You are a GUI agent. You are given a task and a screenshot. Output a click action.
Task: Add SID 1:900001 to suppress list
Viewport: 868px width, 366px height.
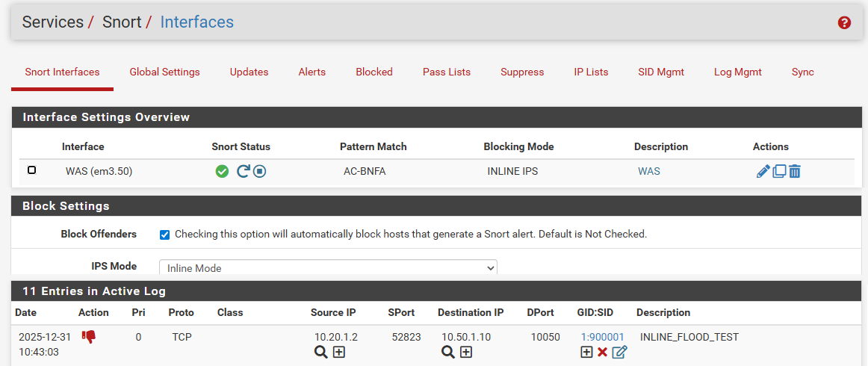(x=587, y=352)
